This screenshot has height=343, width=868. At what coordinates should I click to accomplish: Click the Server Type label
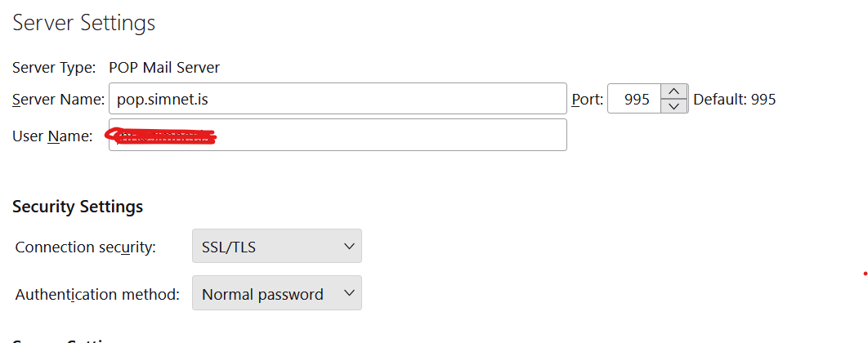point(54,68)
